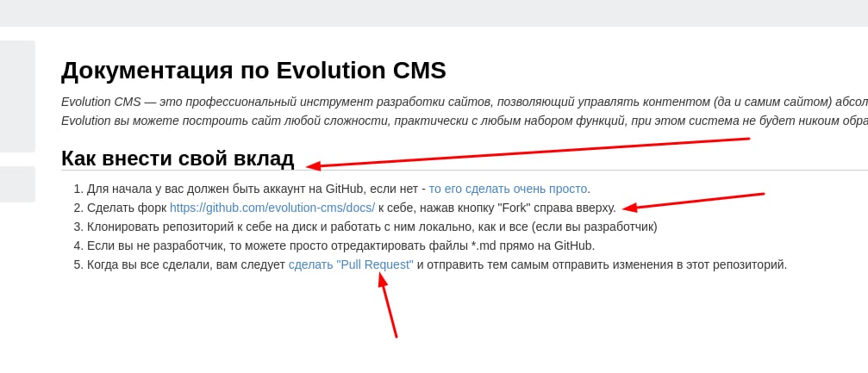This screenshot has height=373, width=868.
Task: Open the github.com/evolution-cms/docs link
Action: tap(272, 208)
